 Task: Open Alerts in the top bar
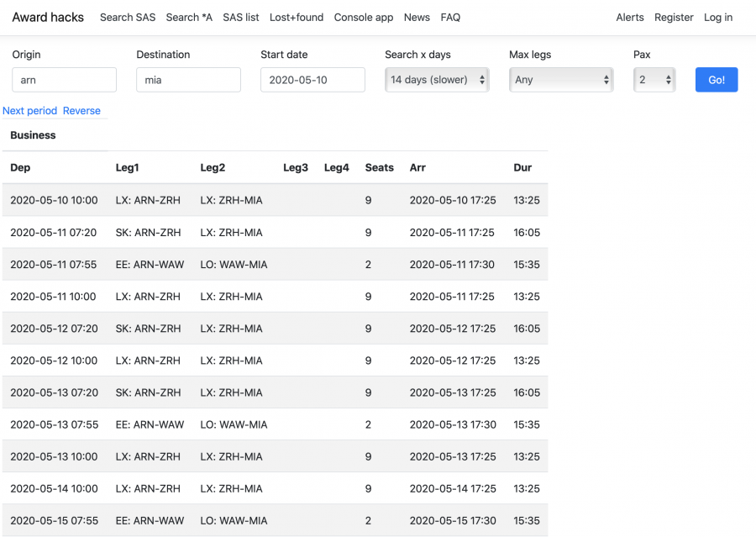point(630,18)
